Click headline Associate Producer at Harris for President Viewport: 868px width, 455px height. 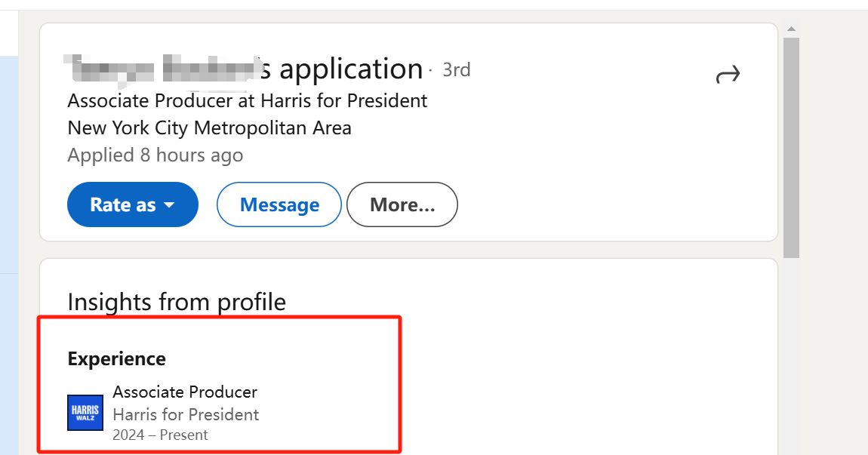click(x=248, y=101)
